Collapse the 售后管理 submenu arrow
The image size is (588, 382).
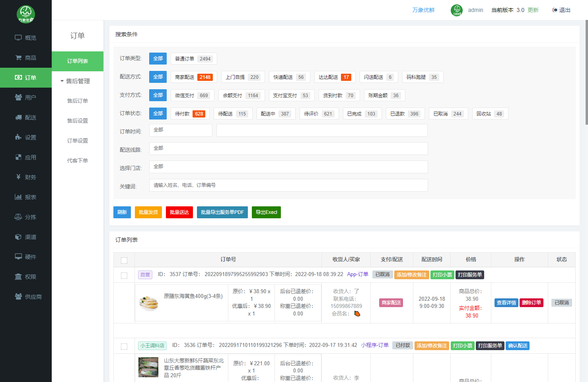point(62,81)
